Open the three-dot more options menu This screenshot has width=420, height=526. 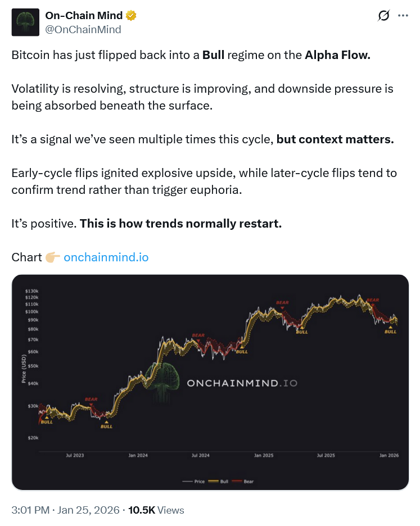pos(403,16)
